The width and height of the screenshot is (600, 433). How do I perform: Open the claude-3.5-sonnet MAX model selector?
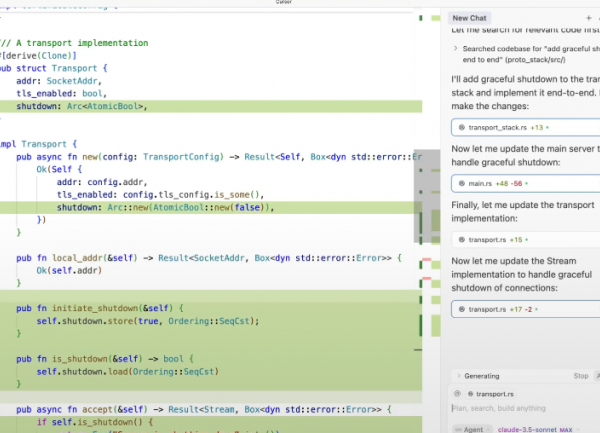pyautogui.click(x=538, y=430)
